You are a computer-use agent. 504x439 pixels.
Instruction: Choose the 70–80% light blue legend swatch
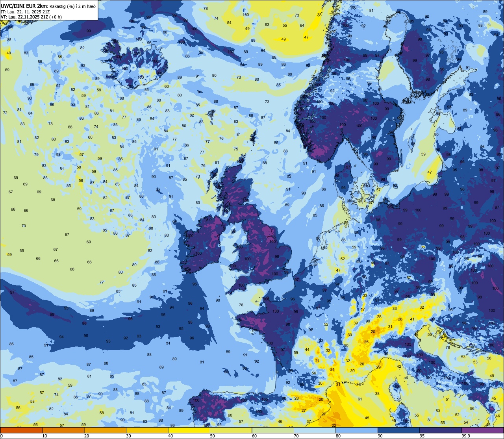coord(315,430)
